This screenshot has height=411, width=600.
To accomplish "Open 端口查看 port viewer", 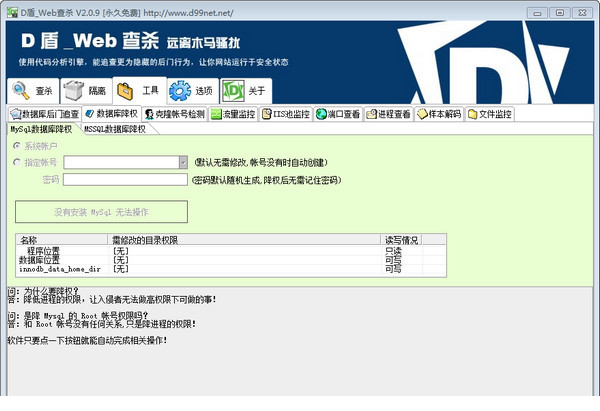I will [338, 114].
